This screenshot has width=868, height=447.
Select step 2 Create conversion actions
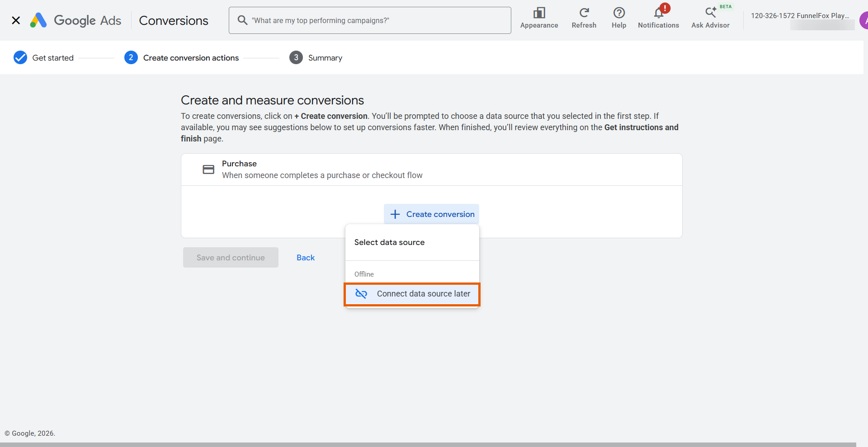pos(182,58)
